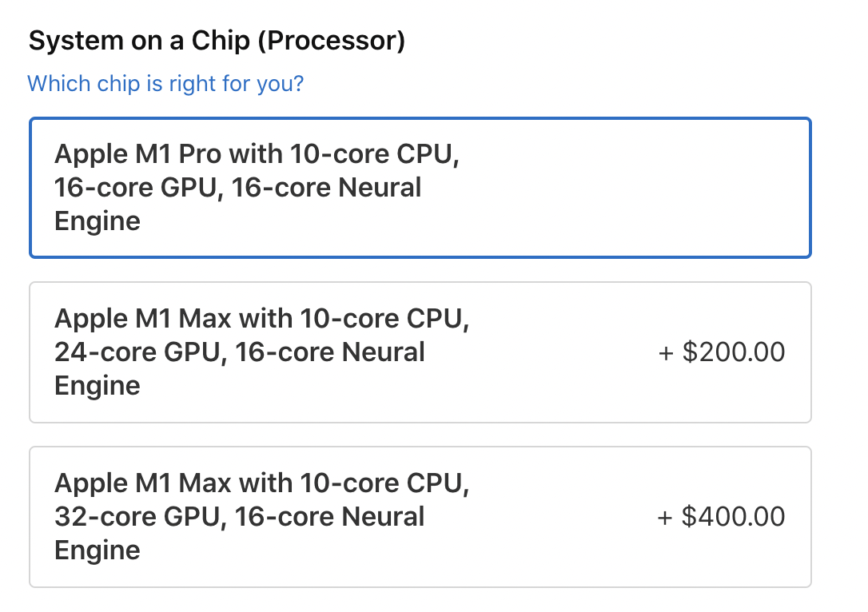The height and width of the screenshot is (612, 868).
Task: Open the 'Which chip is right for you?' link
Action: (x=165, y=83)
